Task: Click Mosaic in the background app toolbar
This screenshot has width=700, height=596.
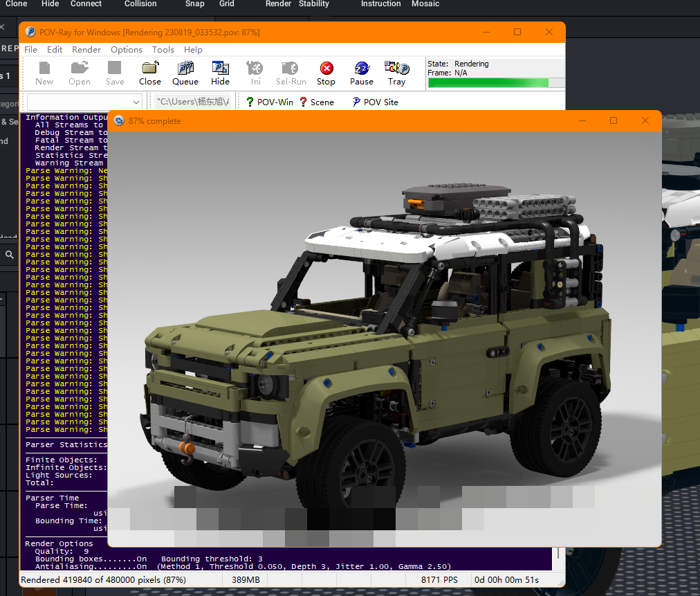Action: point(425,4)
